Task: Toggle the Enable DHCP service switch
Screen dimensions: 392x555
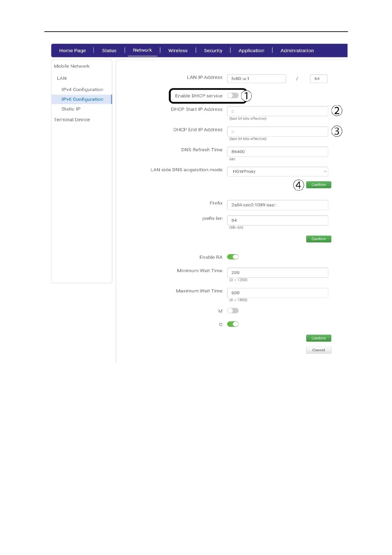Action: [233, 96]
